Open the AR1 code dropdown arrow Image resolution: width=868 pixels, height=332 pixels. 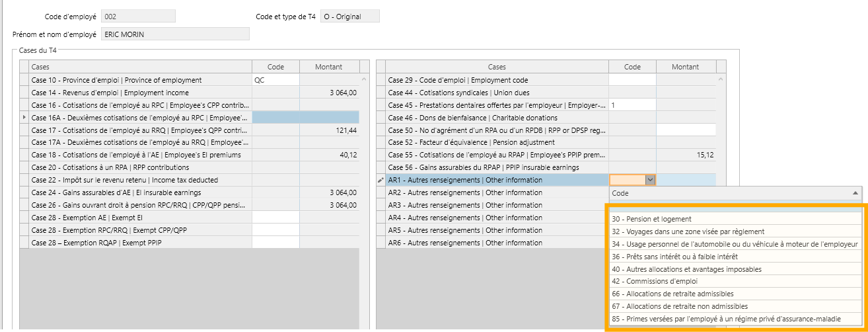click(x=650, y=180)
